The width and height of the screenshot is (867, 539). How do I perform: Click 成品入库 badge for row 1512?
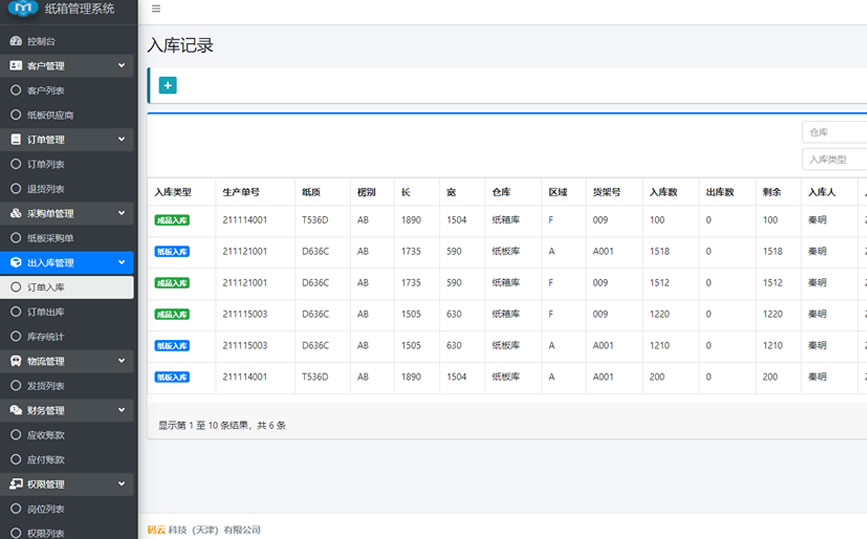[172, 283]
